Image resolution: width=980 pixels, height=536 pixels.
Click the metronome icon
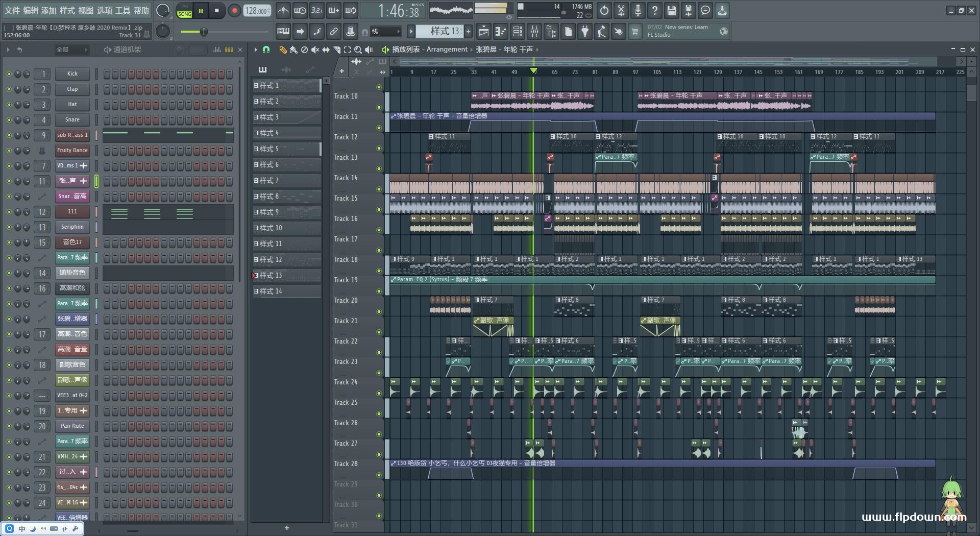pyautogui.click(x=283, y=10)
